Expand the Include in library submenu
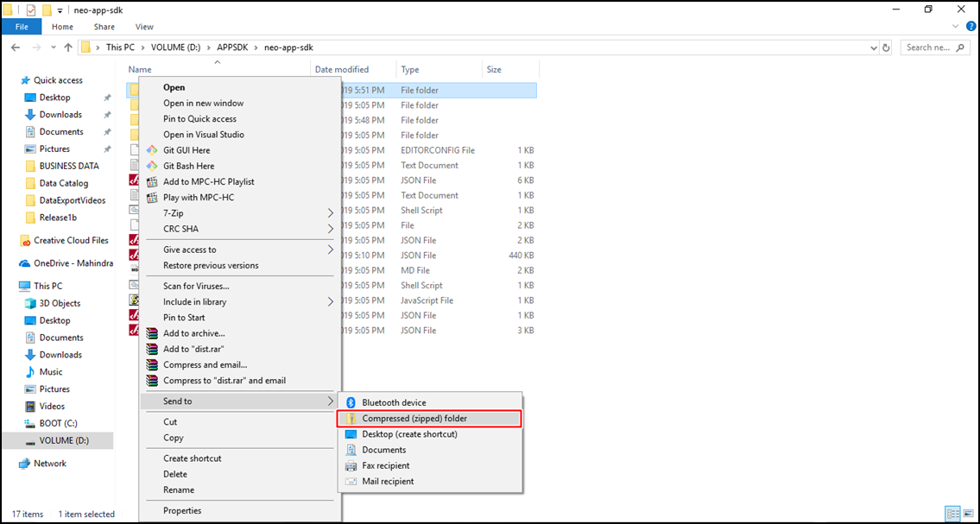The width and height of the screenshot is (980, 524). pos(331,302)
